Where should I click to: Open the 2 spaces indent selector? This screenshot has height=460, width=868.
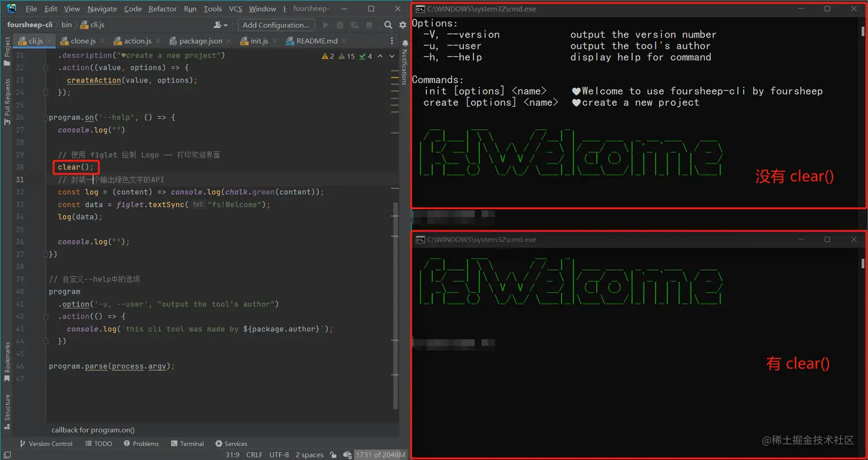[x=309, y=455]
